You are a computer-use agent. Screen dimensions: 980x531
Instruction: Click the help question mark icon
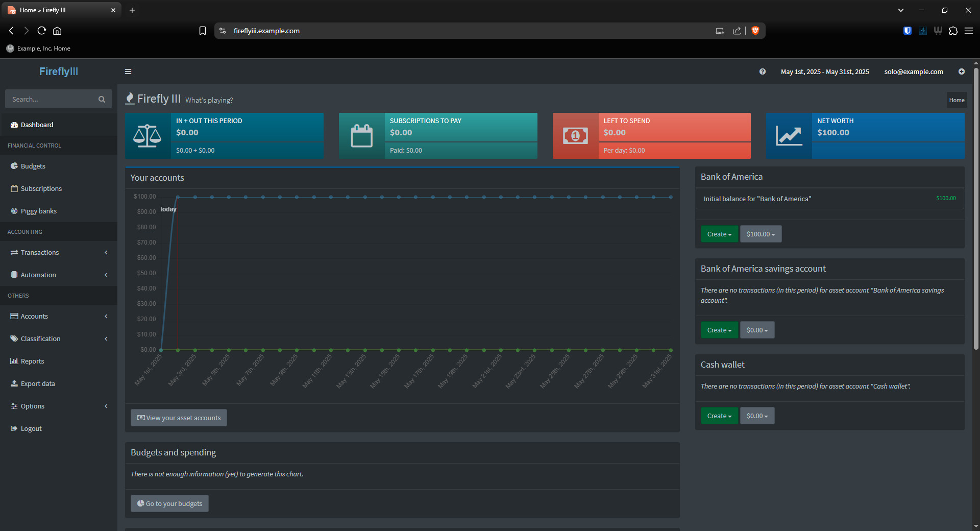[762, 71]
